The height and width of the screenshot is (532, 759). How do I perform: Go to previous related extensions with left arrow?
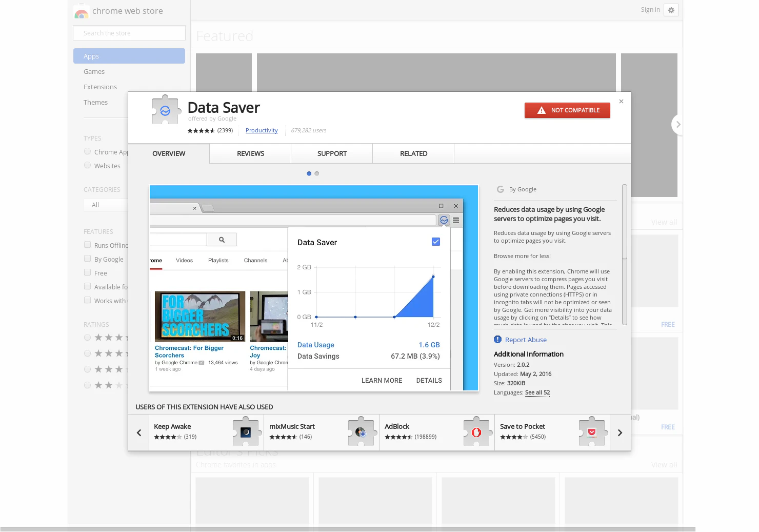(138, 432)
